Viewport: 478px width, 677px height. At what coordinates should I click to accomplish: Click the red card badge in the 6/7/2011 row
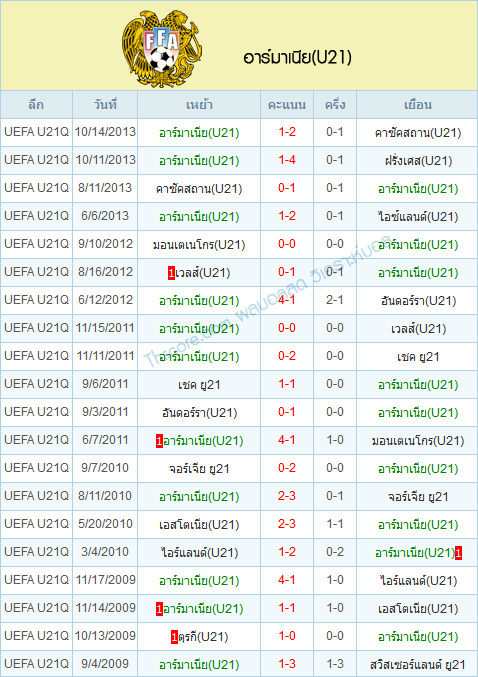coord(159,441)
